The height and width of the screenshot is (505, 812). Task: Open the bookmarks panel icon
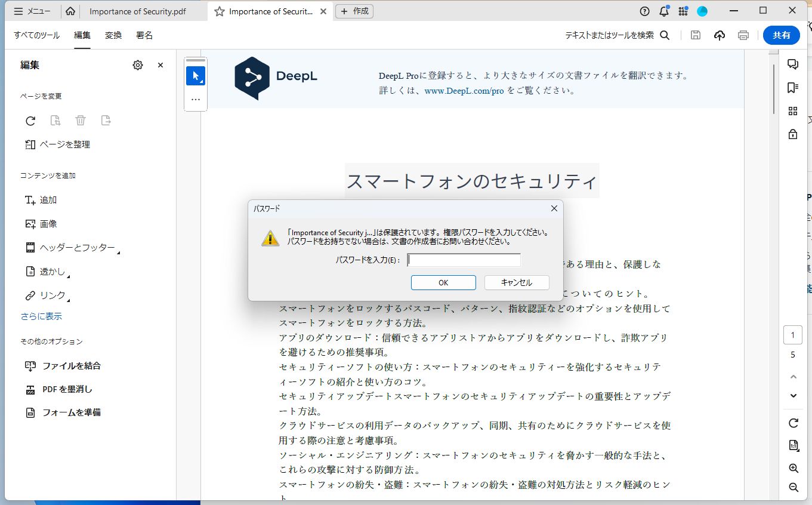793,87
